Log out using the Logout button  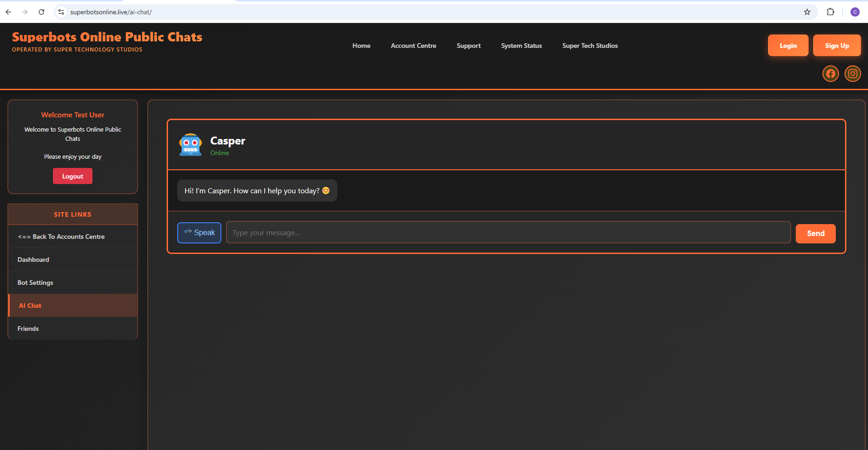tap(73, 176)
